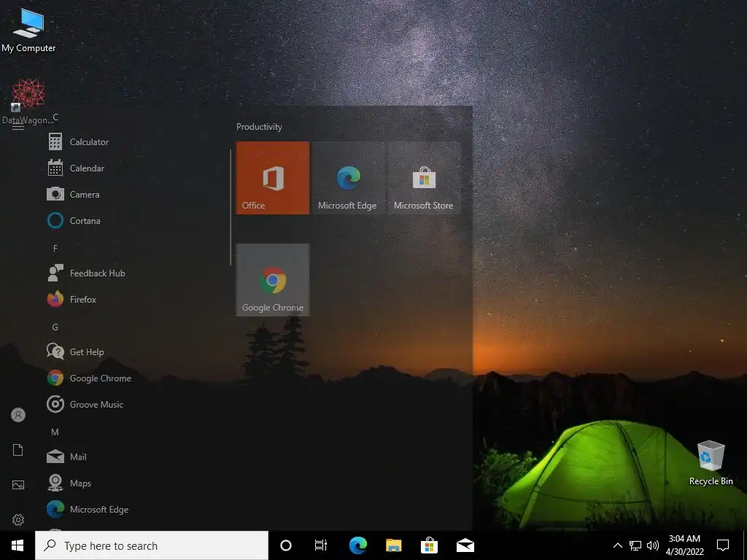
Task: Expand the Start menu hamburger button
Action: tap(18, 126)
